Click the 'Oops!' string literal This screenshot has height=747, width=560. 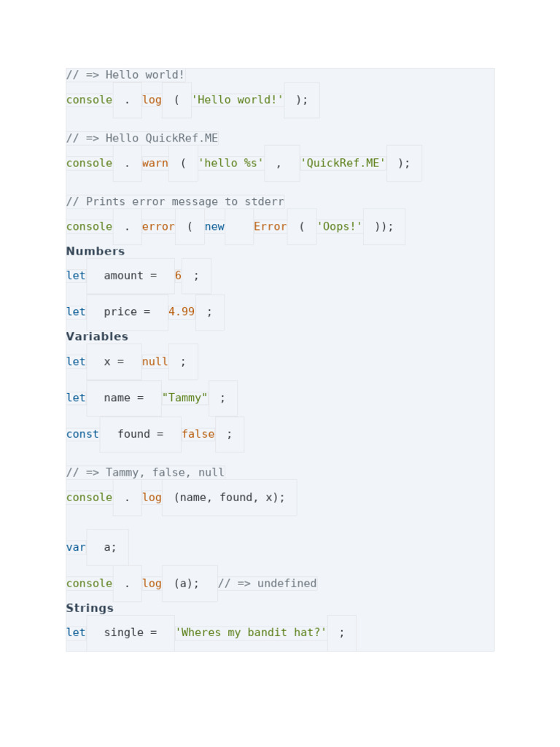point(339,227)
